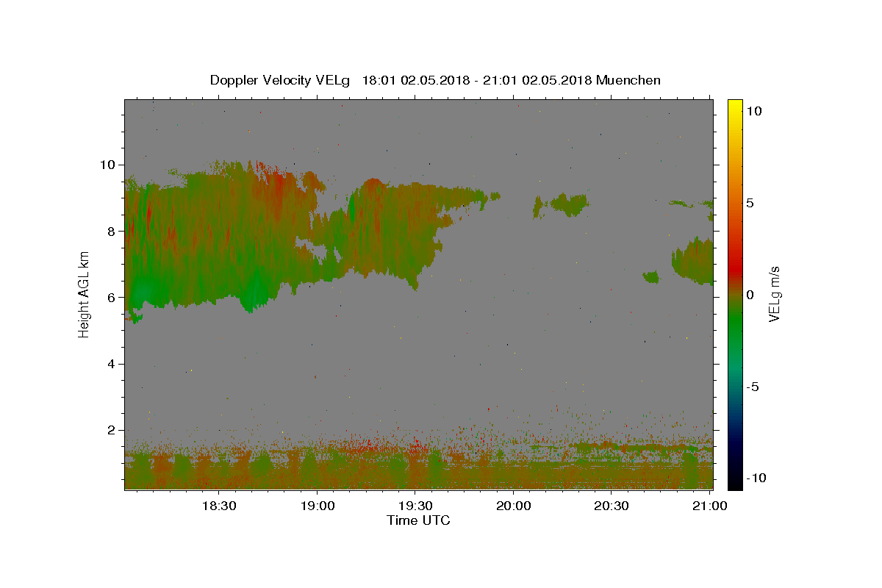
Task: Click the height tick label 6
Action: click(113, 297)
